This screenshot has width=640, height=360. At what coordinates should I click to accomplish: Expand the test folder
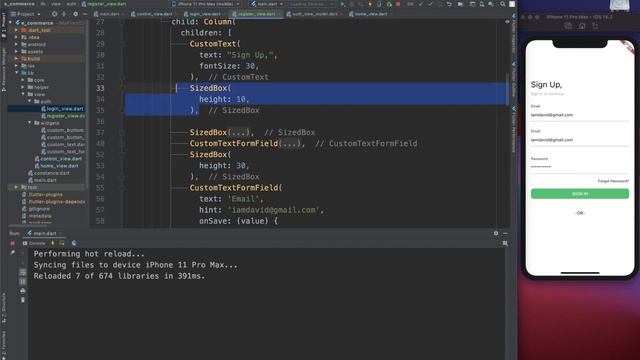[17, 187]
